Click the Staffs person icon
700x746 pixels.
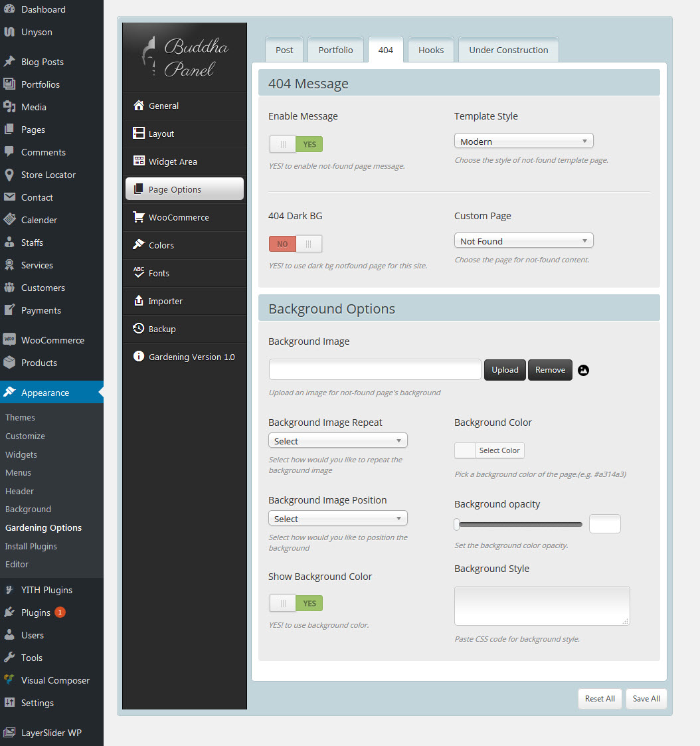coord(9,242)
